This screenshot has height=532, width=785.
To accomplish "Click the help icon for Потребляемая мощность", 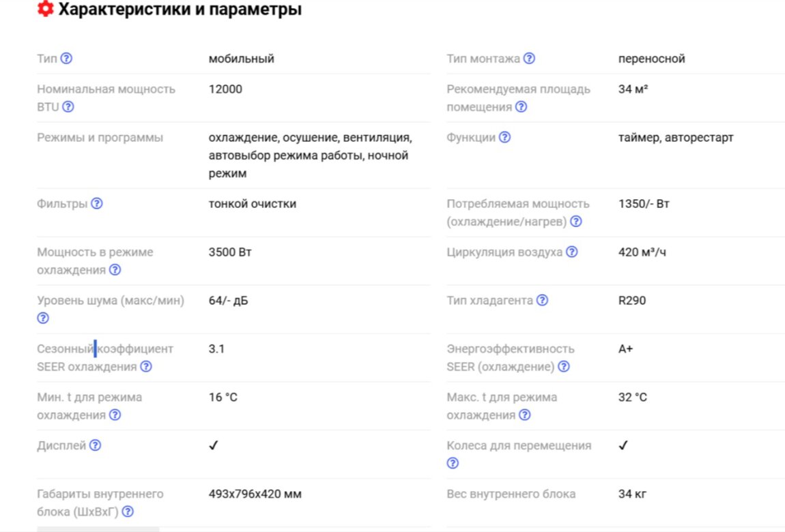I will point(576,221).
